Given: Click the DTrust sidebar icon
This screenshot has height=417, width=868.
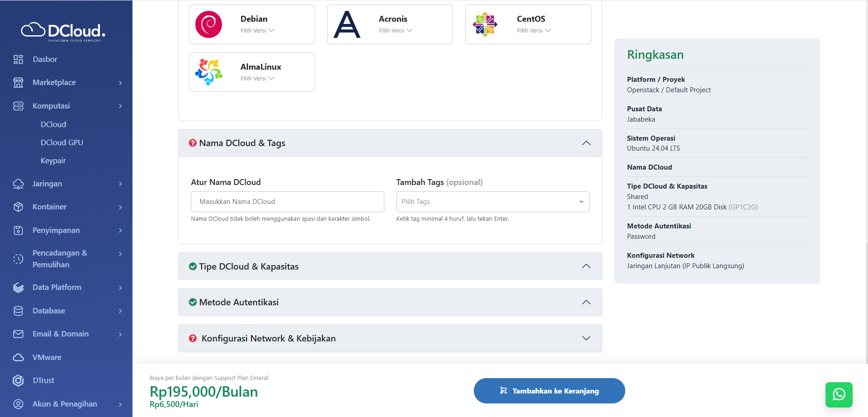Looking at the screenshot, I should 18,380.
